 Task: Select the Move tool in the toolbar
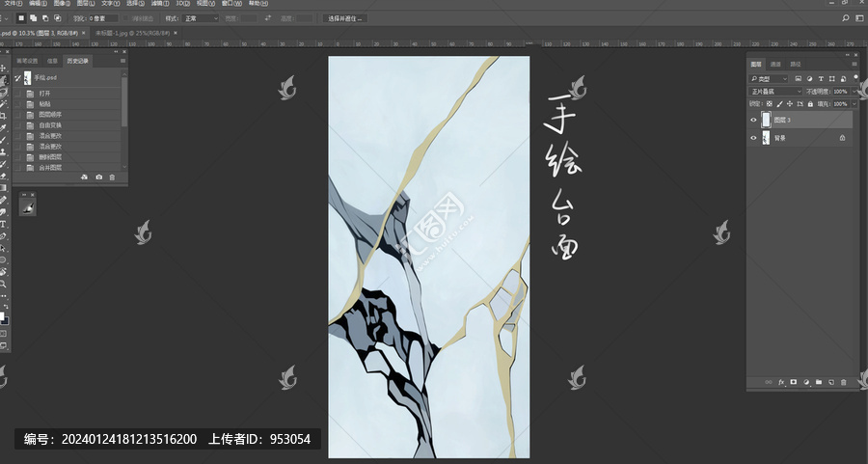click(x=3, y=68)
